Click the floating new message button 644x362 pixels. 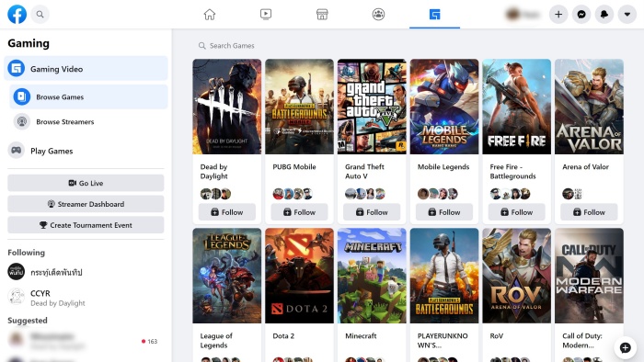pyautogui.click(x=625, y=347)
